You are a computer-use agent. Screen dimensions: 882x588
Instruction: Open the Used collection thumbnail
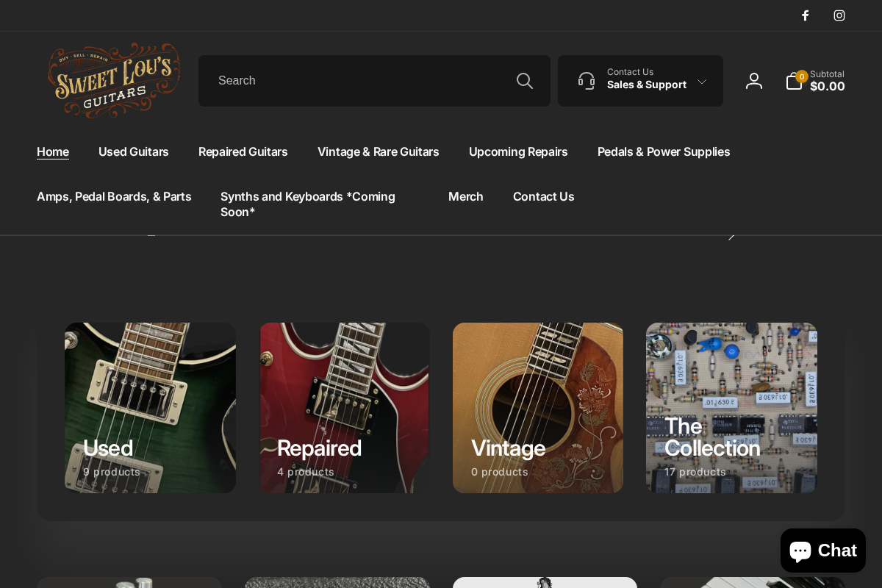pos(150,408)
